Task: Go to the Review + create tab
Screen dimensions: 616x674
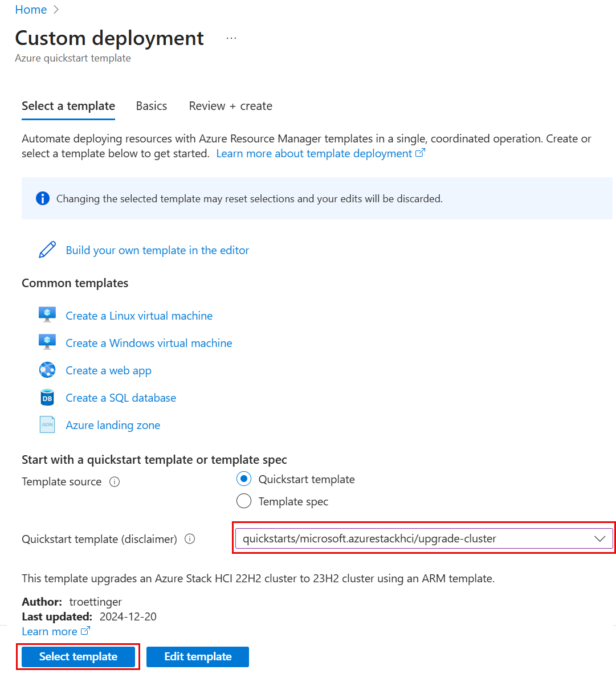Action: [231, 106]
